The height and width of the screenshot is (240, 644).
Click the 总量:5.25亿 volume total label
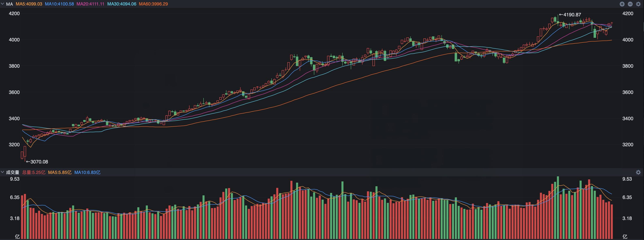[x=34, y=172]
